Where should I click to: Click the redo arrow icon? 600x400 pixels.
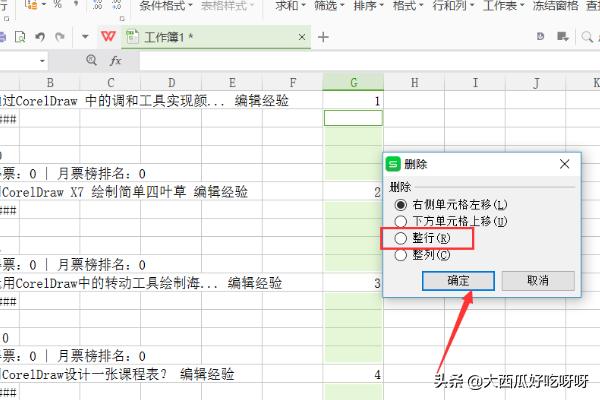click(60, 37)
